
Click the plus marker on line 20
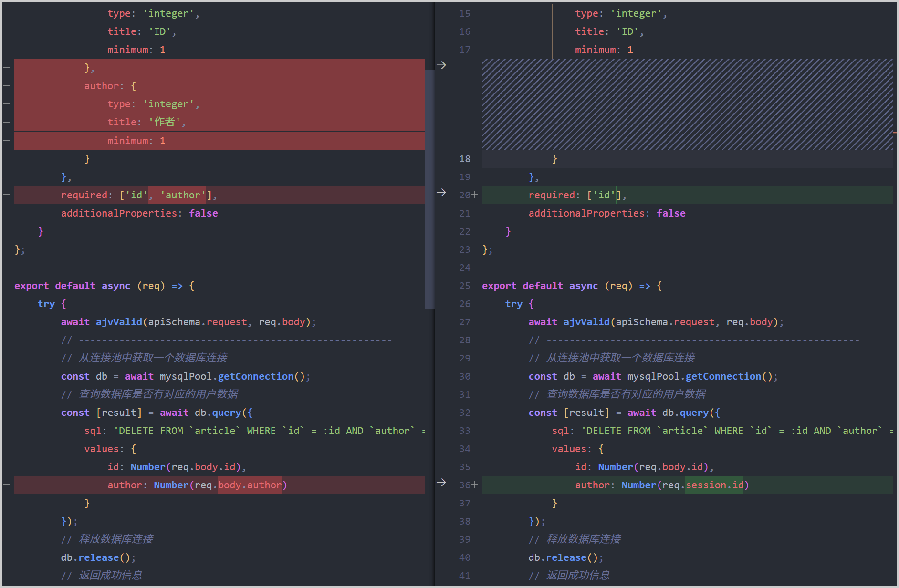(475, 195)
